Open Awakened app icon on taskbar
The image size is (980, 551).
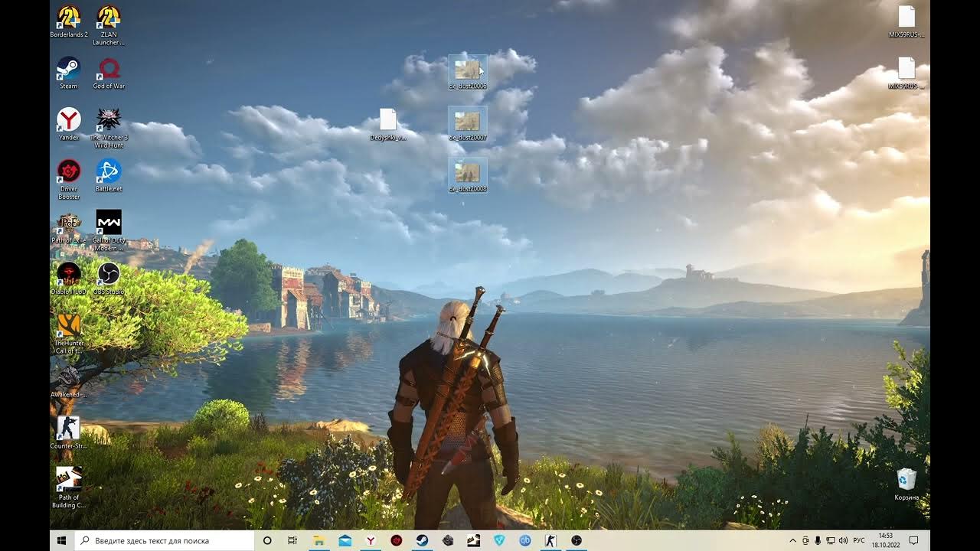[448, 540]
